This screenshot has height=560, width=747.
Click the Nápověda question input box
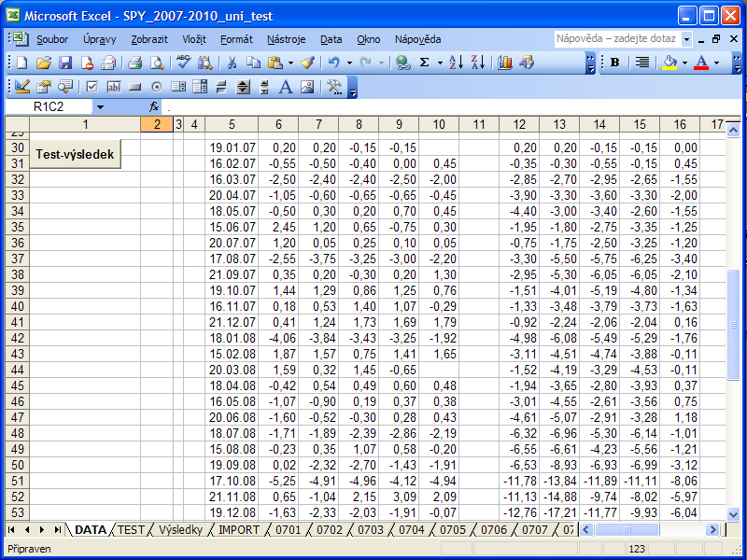click(618, 39)
